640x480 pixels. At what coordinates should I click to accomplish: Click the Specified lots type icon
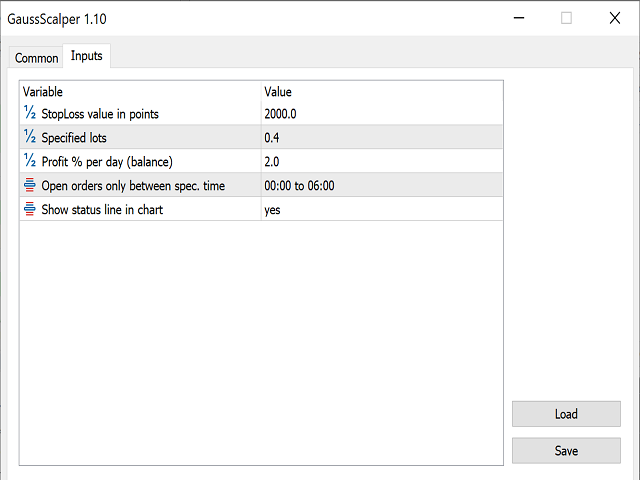[x=29, y=137]
